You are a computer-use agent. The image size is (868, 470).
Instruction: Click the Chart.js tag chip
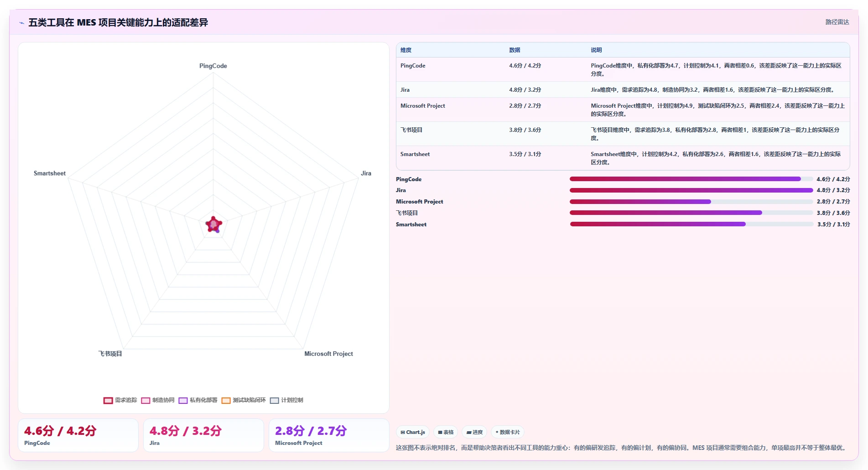[x=413, y=432]
